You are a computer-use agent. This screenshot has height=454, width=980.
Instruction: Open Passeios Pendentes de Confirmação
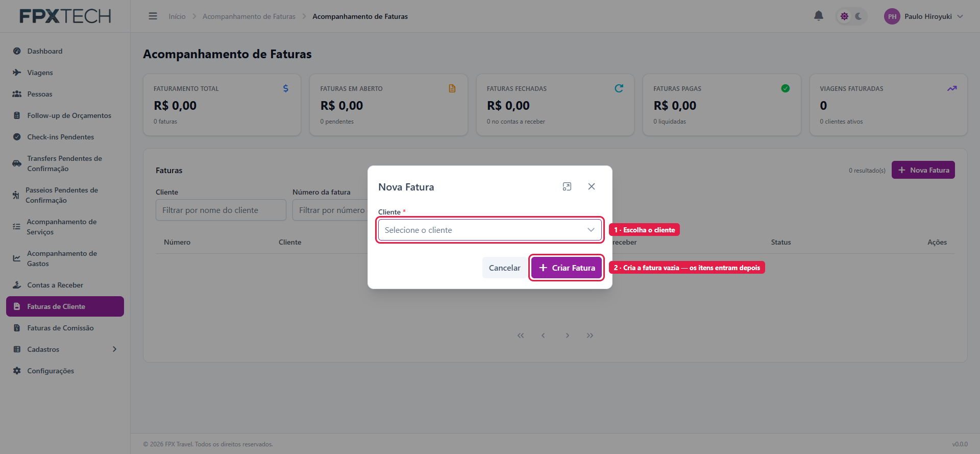[65, 195]
